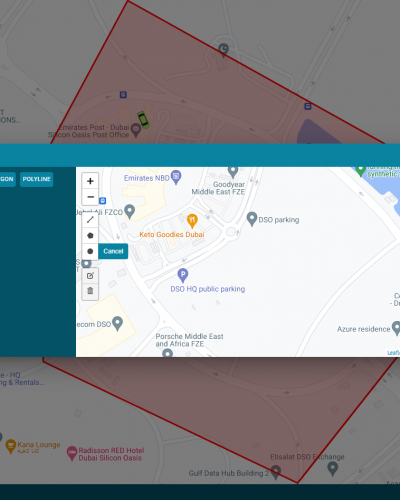
Task: Cancel the current drawing action
Action: 113,251
